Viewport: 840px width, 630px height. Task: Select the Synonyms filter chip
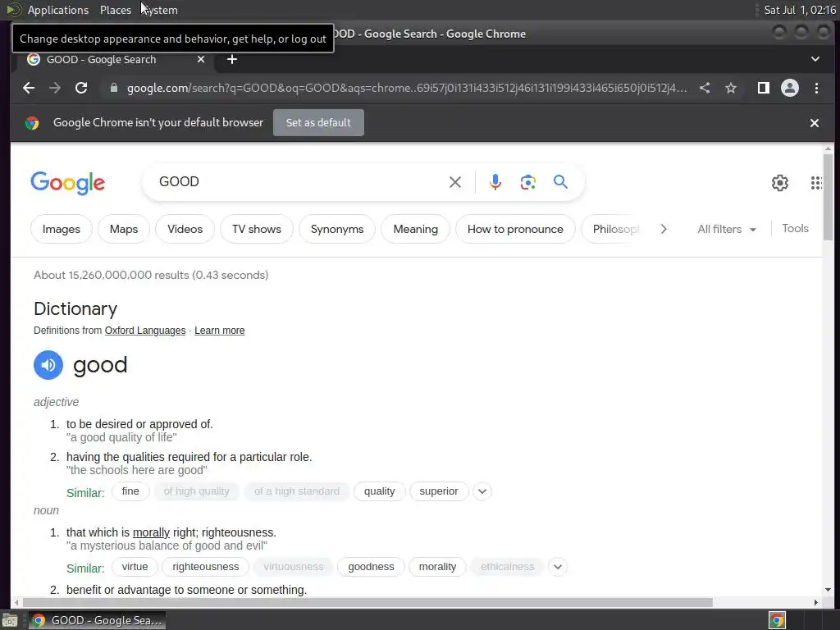(x=337, y=230)
